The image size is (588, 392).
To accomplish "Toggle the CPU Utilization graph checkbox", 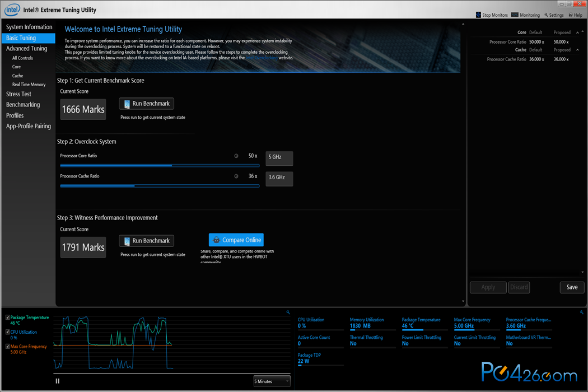I will click(x=7, y=332).
